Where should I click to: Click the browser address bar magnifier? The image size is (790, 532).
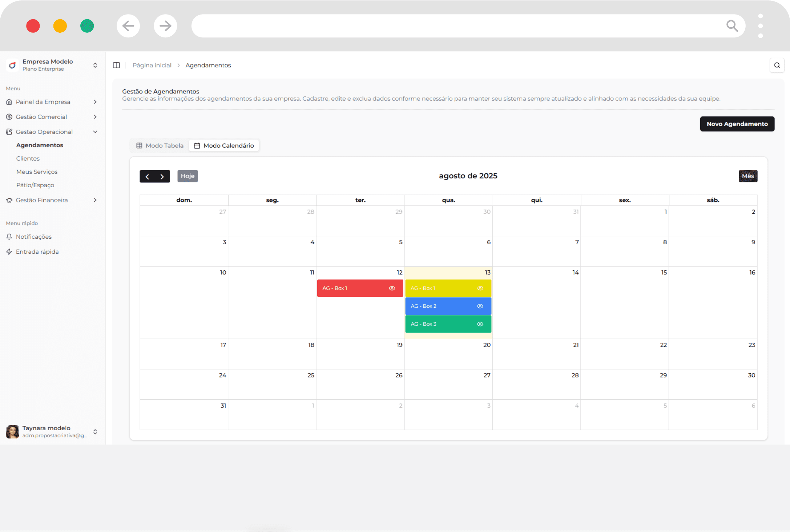pyautogui.click(x=732, y=26)
